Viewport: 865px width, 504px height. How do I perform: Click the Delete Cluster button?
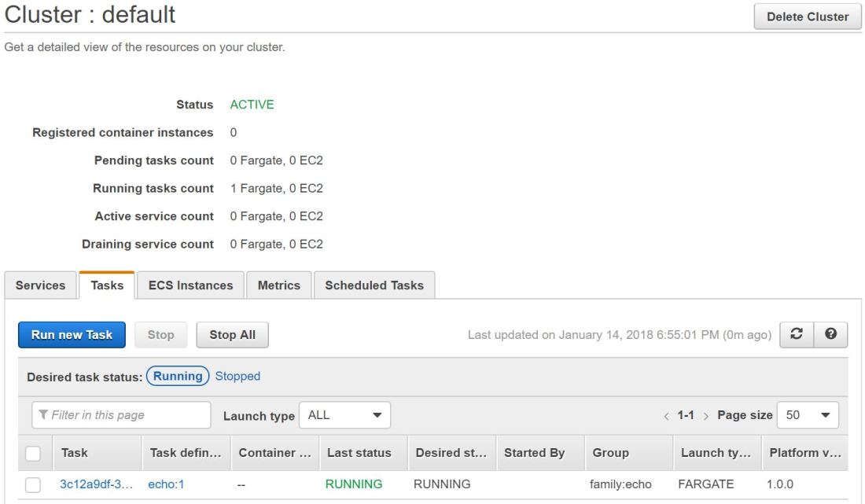(x=808, y=17)
